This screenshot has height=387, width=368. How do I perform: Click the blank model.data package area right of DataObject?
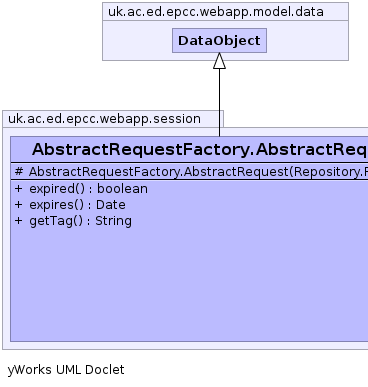(x=307, y=40)
